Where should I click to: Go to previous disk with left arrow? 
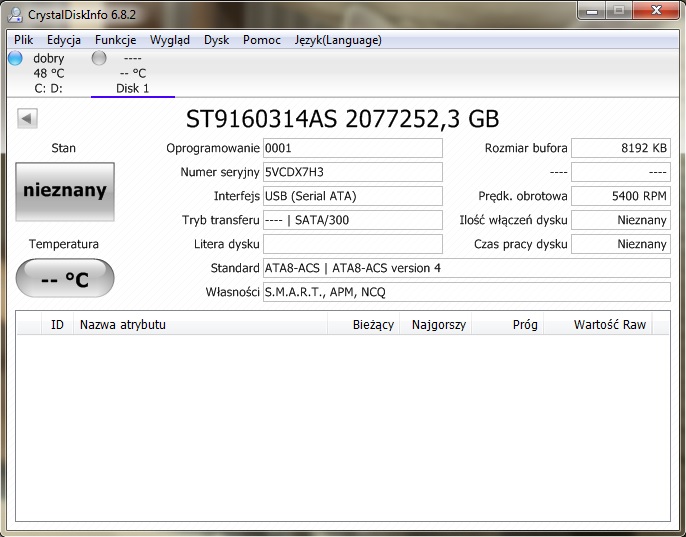27,119
